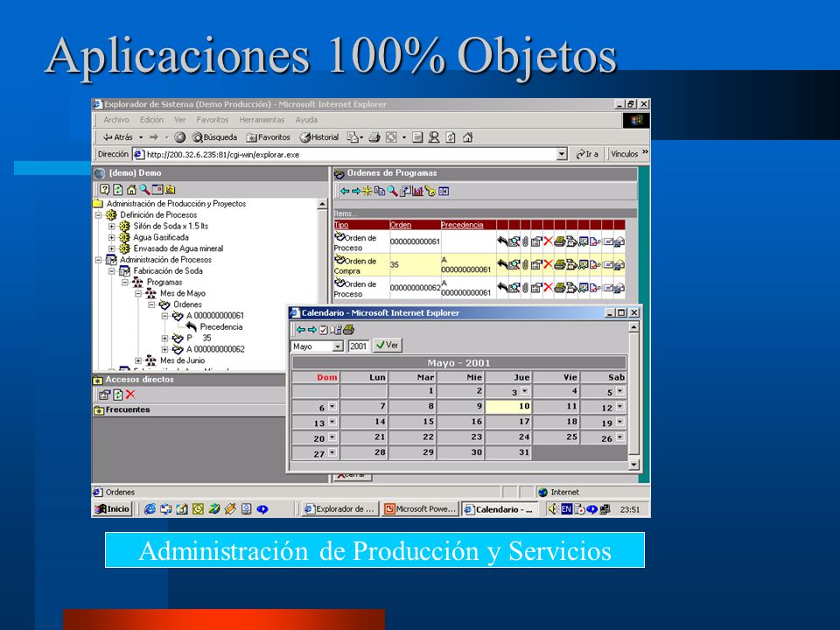Sort by the Tipo column header link
The image size is (840, 630).
pos(341,225)
